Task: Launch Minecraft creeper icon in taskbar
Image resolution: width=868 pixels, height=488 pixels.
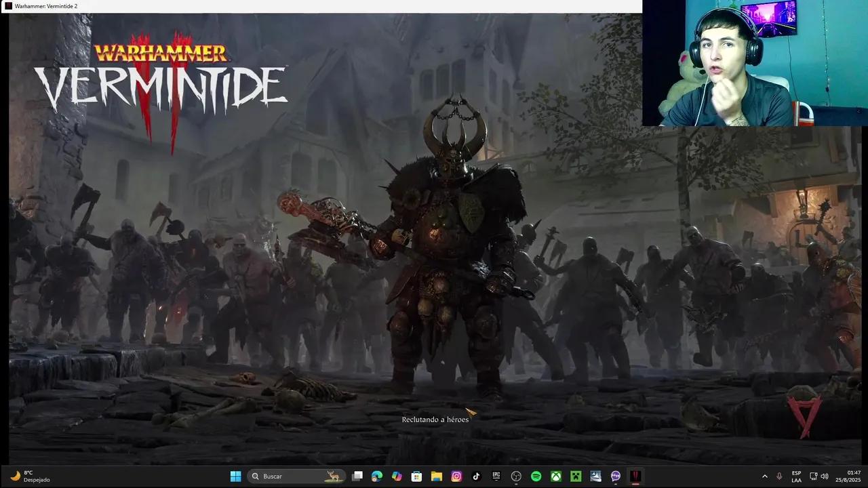Action: (x=576, y=476)
